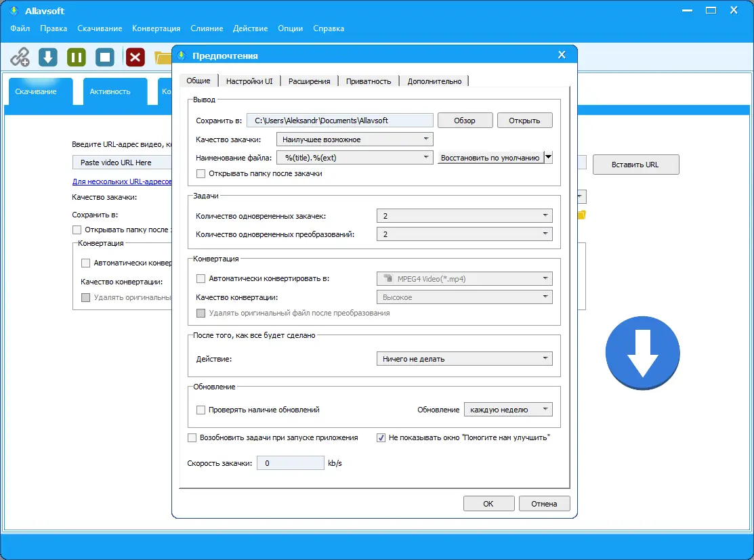Enable 'Автоматически конвертировать в' in Preferences
Image resolution: width=754 pixels, height=560 pixels.
tap(201, 278)
